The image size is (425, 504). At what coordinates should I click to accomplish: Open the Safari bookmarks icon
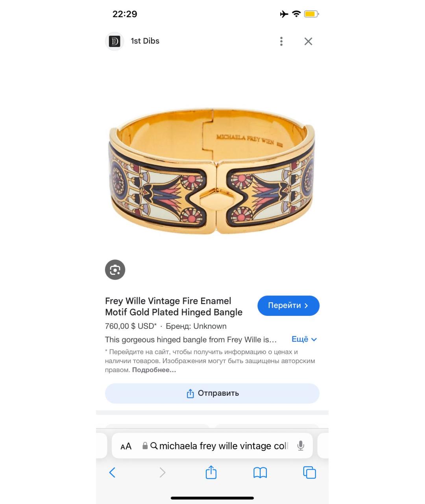(260, 472)
